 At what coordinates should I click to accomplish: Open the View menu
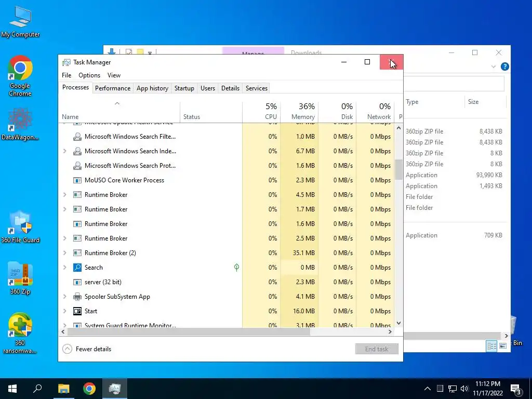[114, 75]
